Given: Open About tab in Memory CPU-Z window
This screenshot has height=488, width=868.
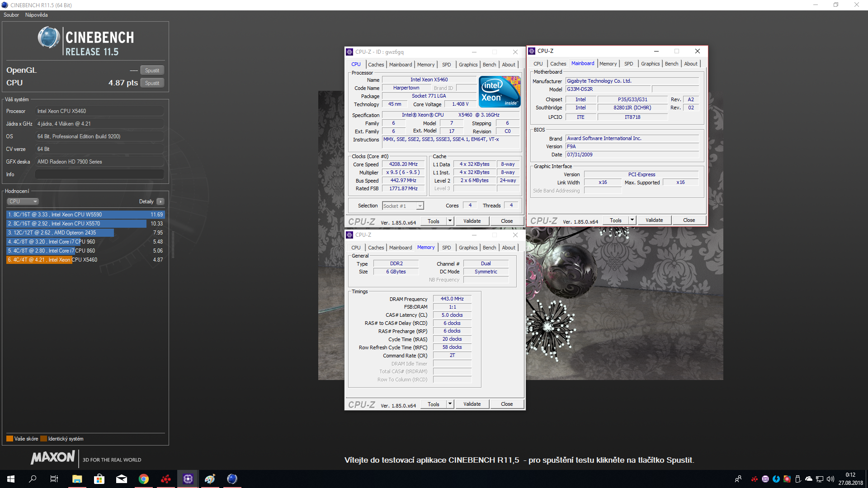Looking at the screenshot, I should (x=509, y=248).
